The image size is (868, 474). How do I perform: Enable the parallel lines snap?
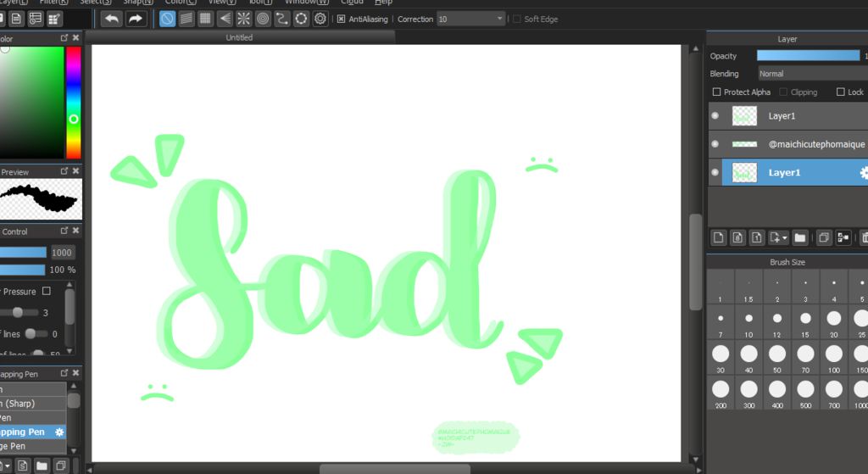point(186,19)
